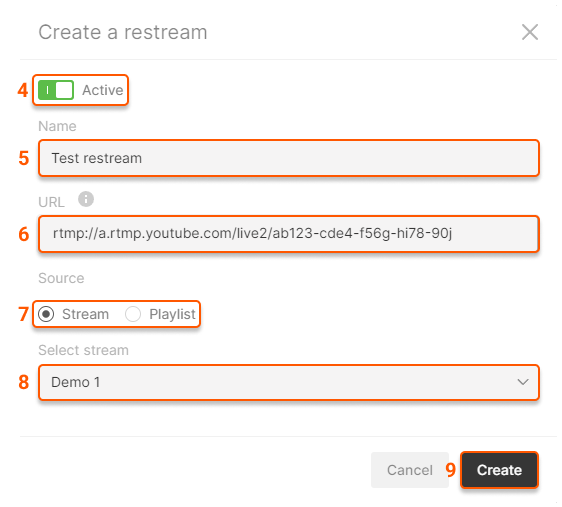
Task: Close the Create a restream dialog
Action: click(x=530, y=32)
